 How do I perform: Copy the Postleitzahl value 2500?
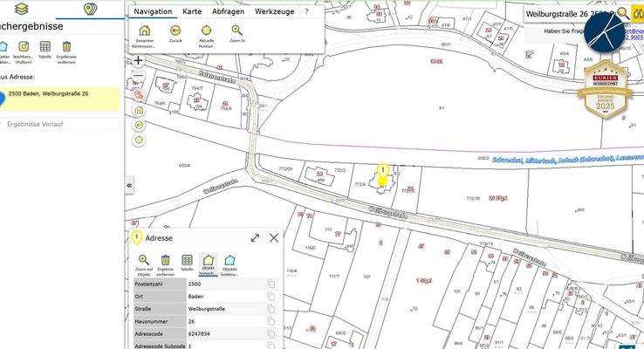(x=271, y=284)
